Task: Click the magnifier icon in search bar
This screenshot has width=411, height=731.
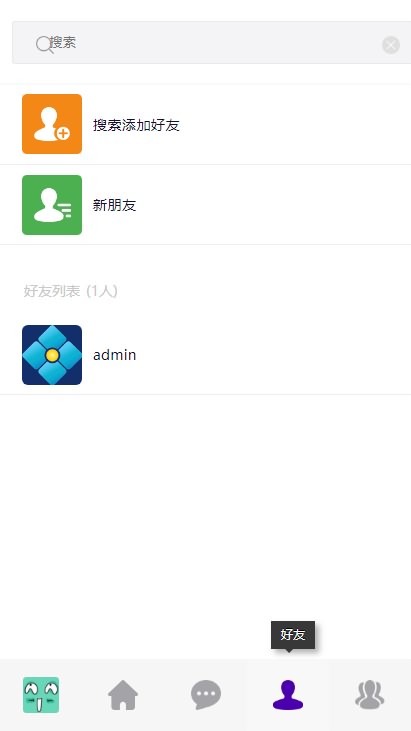Action: [44, 45]
